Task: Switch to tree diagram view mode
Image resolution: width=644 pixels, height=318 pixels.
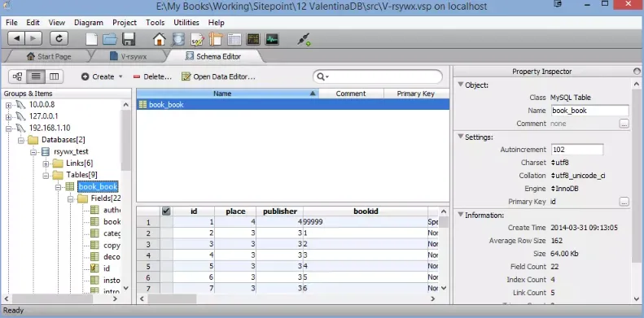Action: pos(18,76)
